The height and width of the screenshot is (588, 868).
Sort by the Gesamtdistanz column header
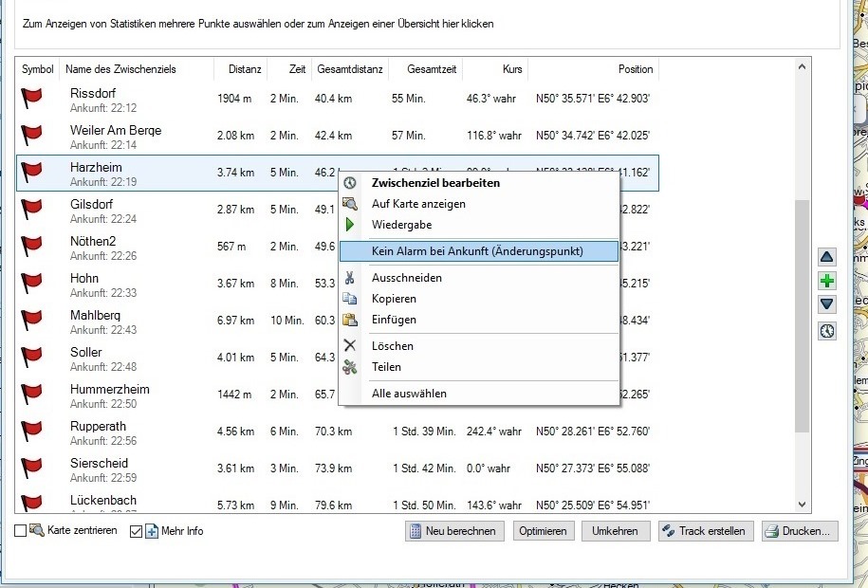tap(350, 69)
